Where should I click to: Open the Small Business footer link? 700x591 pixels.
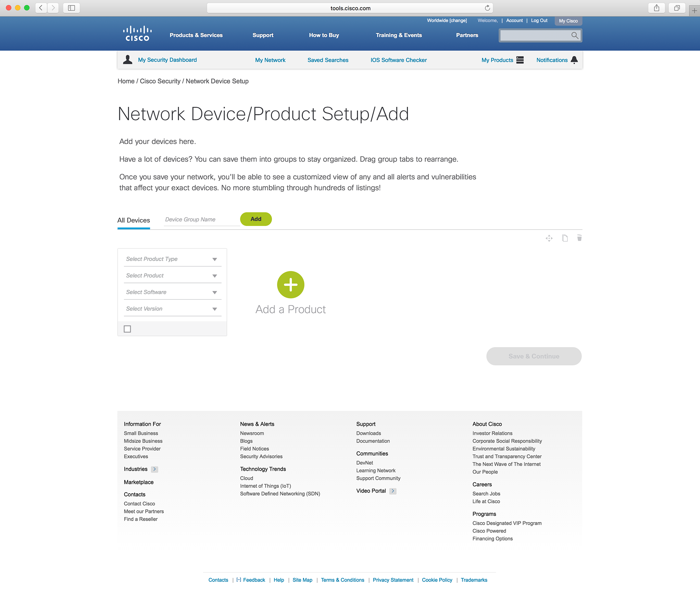click(141, 433)
